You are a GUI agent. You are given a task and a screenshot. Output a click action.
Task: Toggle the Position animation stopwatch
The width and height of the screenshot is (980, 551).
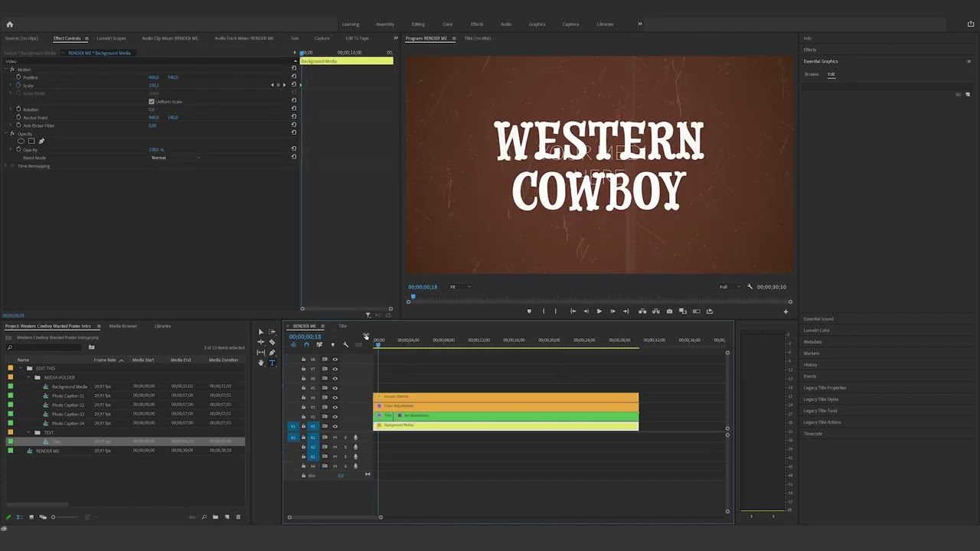point(18,77)
